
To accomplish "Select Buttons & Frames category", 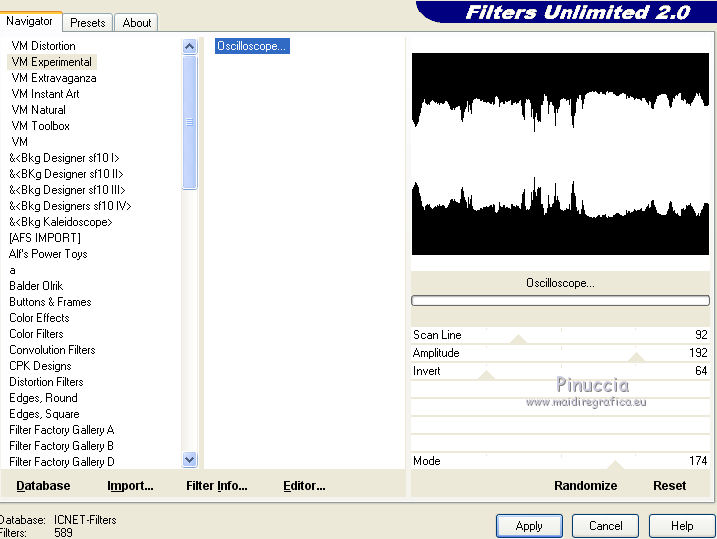I will (50, 302).
